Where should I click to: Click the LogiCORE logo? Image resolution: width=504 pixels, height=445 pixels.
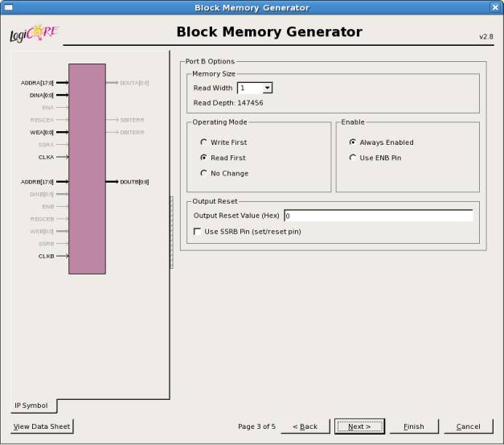pyautogui.click(x=34, y=33)
